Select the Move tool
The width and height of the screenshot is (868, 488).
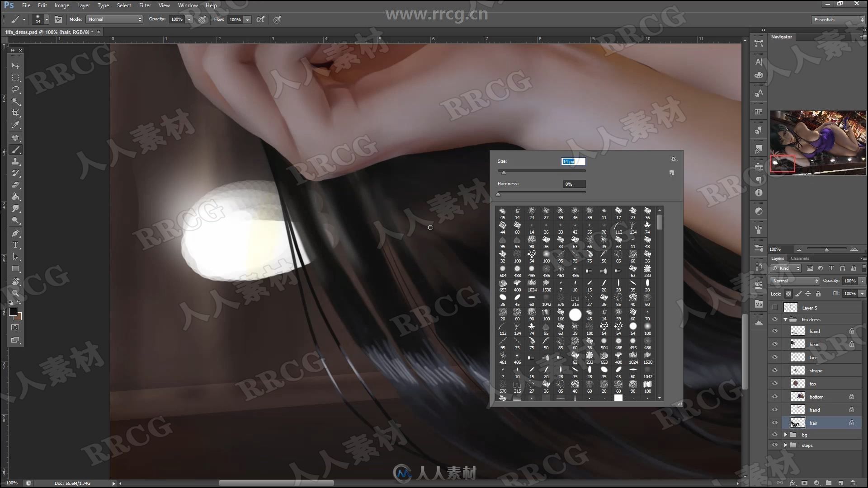tap(15, 66)
